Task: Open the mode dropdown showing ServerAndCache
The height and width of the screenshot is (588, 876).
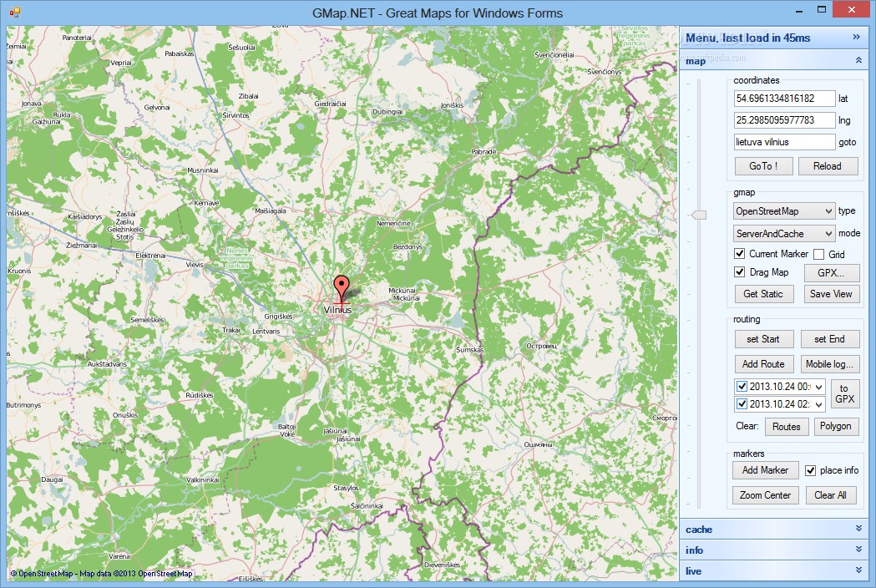Action: point(784,234)
